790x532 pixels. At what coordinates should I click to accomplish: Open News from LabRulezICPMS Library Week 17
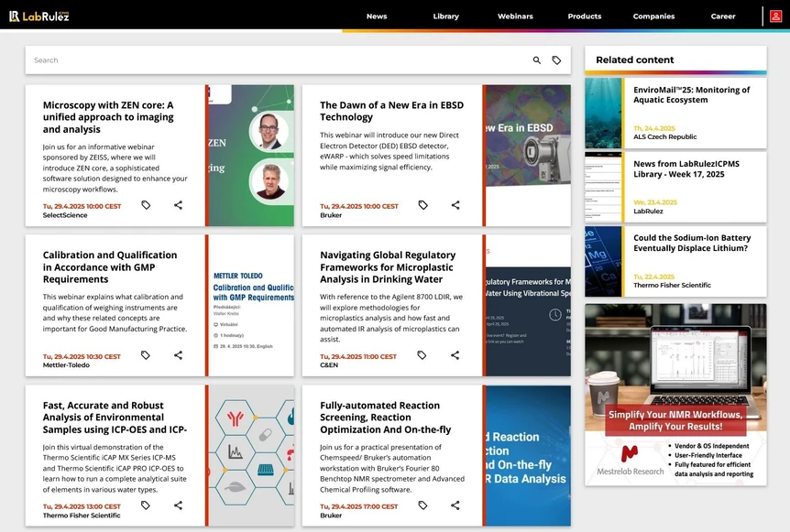[x=686, y=169]
